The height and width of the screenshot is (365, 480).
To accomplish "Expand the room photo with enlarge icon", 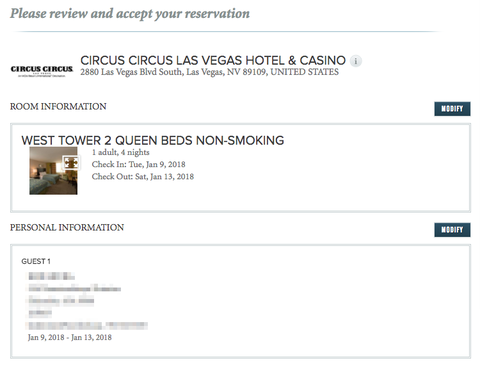I will click(x=71, y=163).
